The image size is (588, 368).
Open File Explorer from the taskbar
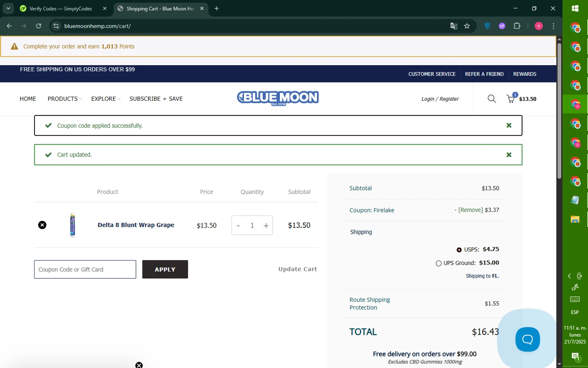click(x=575, y=219)
